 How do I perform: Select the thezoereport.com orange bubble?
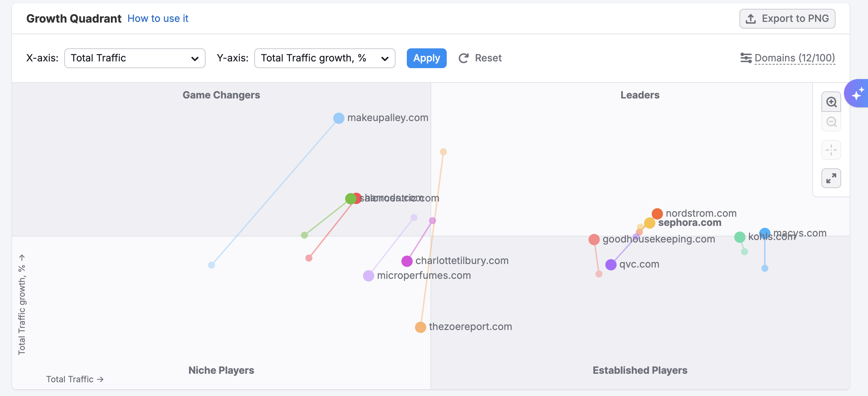(x=420, y=327)
